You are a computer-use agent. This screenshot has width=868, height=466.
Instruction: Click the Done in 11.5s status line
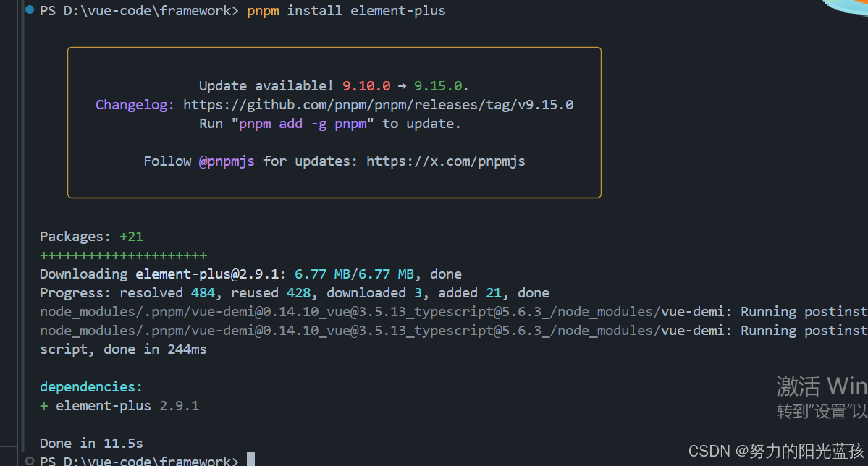[90, 443]
